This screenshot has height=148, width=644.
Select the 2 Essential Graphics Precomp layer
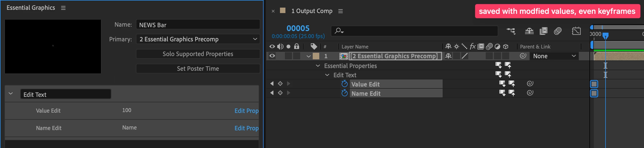(x=395, y=56)
